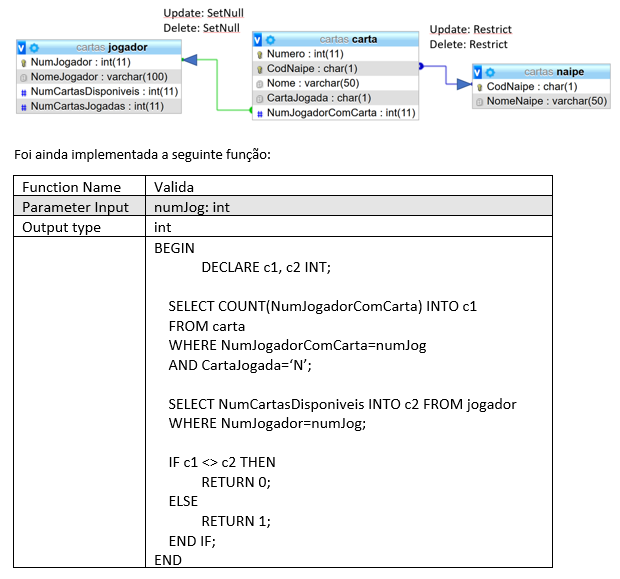This screenshot has height=579, width=620.
Task: Click the 'RETURN 0;' line
Action: point(236,482)
